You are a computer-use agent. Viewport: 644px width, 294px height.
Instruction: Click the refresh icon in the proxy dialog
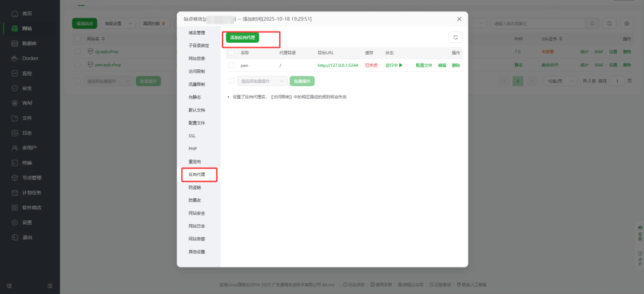[456, 38]
